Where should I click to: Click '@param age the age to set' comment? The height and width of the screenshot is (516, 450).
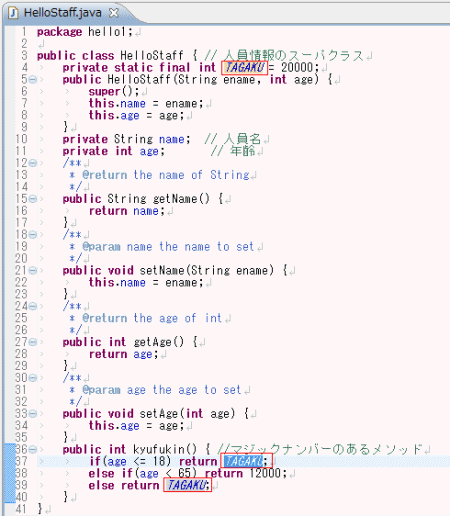(162, 390)
